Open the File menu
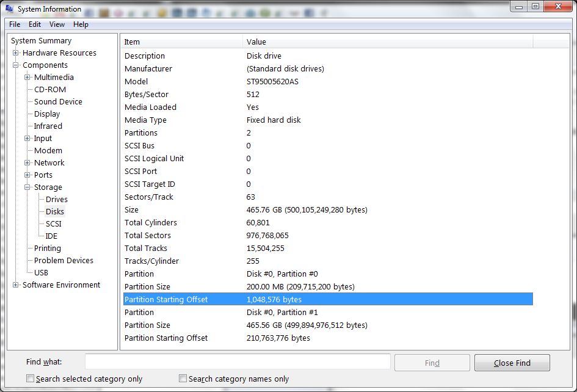 [15, 24]
